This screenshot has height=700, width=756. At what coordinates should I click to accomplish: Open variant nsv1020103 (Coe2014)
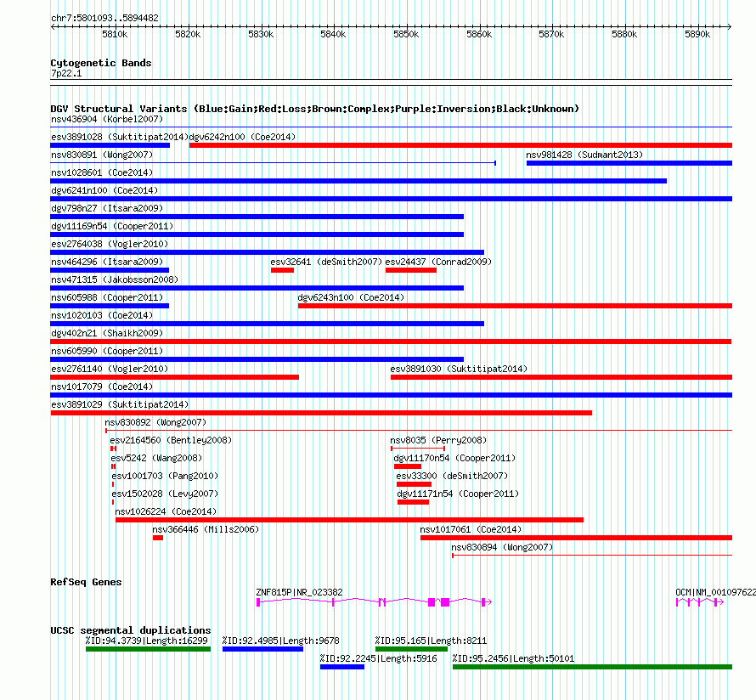[x=102, y=315]
